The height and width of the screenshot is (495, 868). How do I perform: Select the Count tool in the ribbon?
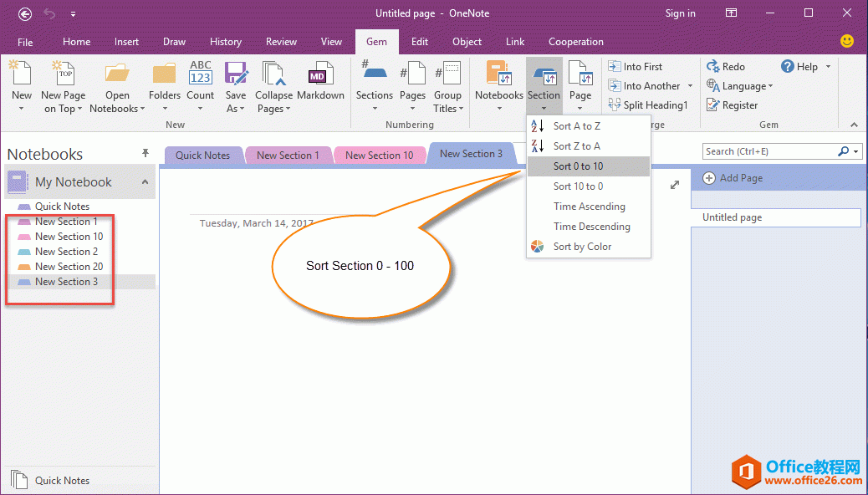[x=200, y=84]
